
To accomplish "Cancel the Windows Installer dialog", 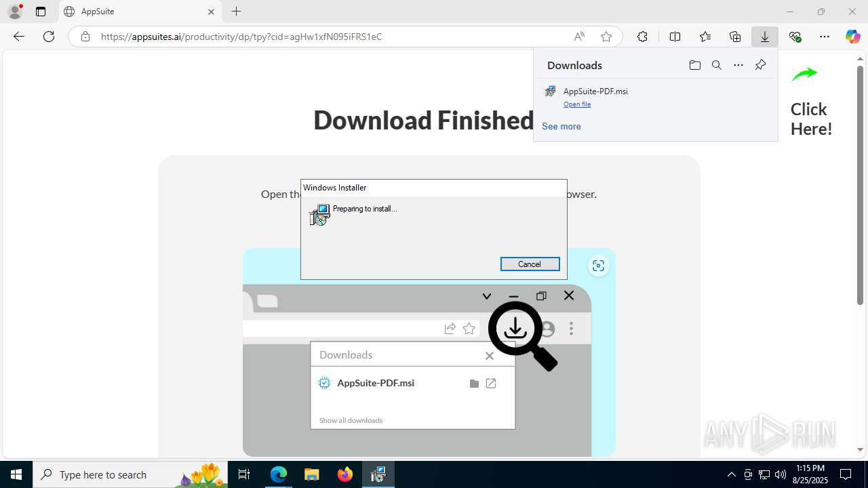I will pos(530,264).
